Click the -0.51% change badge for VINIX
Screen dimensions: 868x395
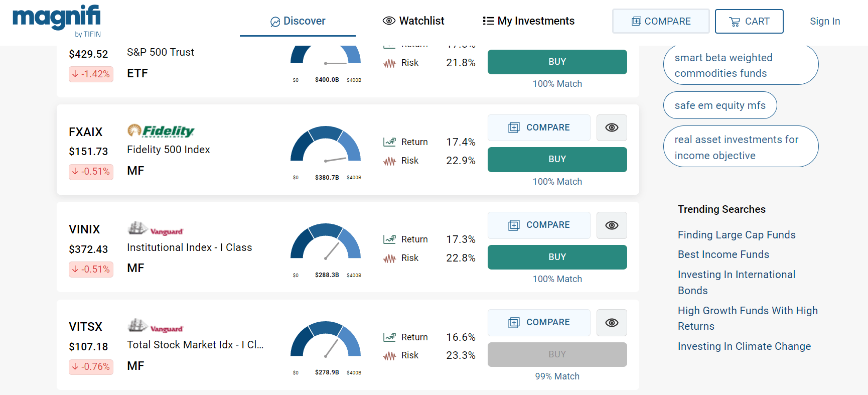[x=91, y=269]
